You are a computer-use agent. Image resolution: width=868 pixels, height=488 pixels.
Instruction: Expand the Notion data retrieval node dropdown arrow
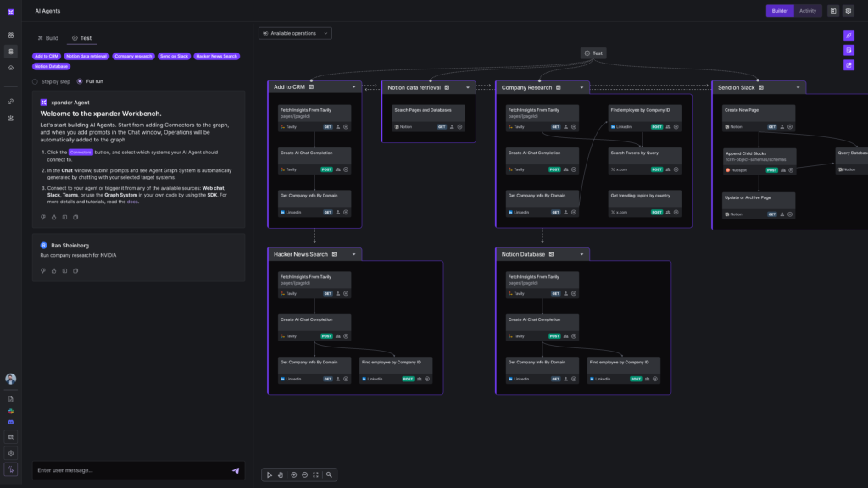(x=468, y=87)
